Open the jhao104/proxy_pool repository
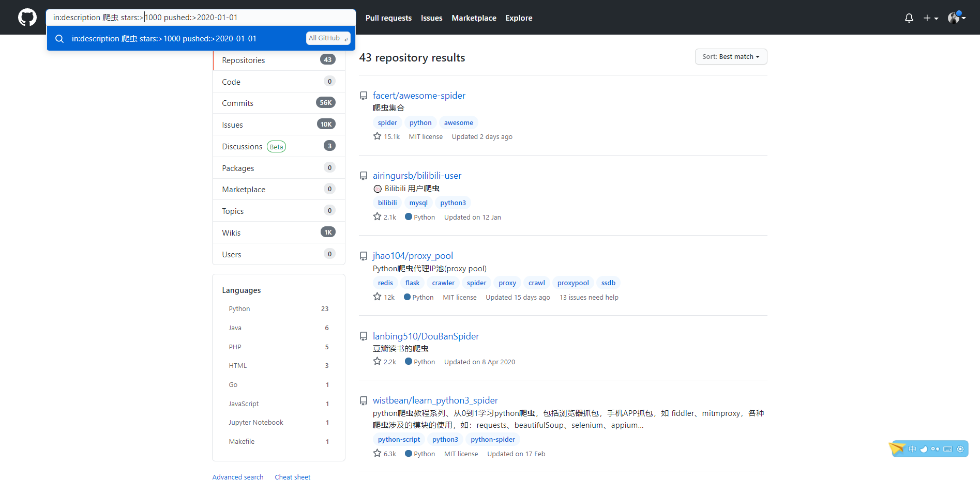This screenshot has width=980, height=480. point(413,256)
